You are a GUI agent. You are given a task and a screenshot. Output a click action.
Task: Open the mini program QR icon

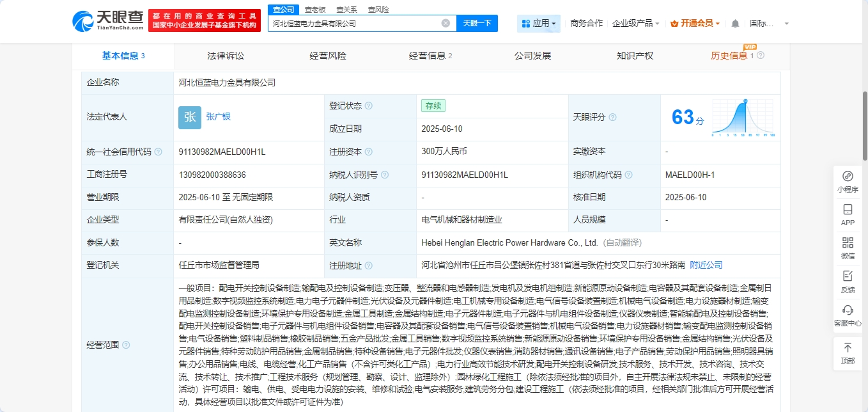(848, 180)
